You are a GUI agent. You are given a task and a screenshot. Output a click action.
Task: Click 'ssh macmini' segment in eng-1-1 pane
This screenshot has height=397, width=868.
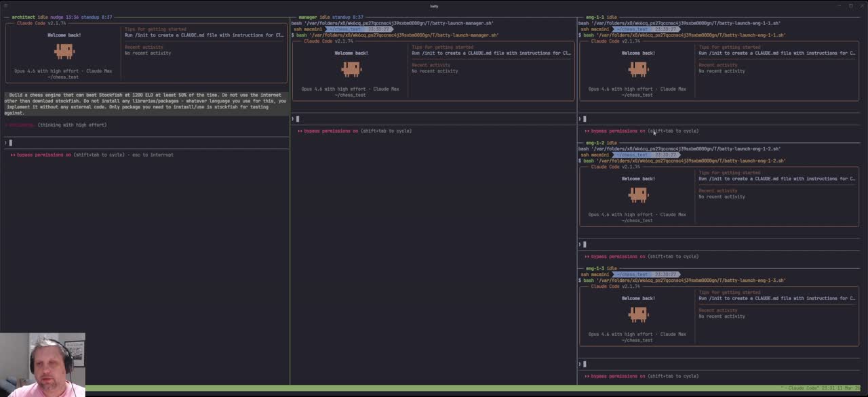(x=595, y=29)
